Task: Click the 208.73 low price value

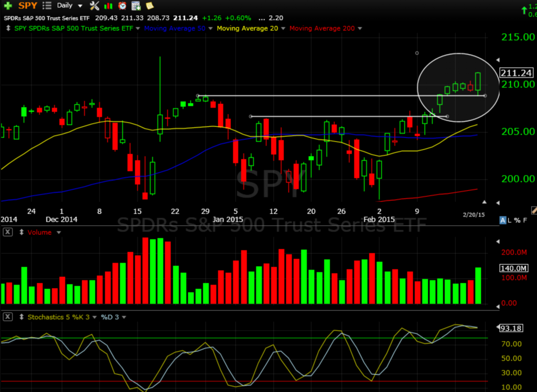Action: pos(158,18)
